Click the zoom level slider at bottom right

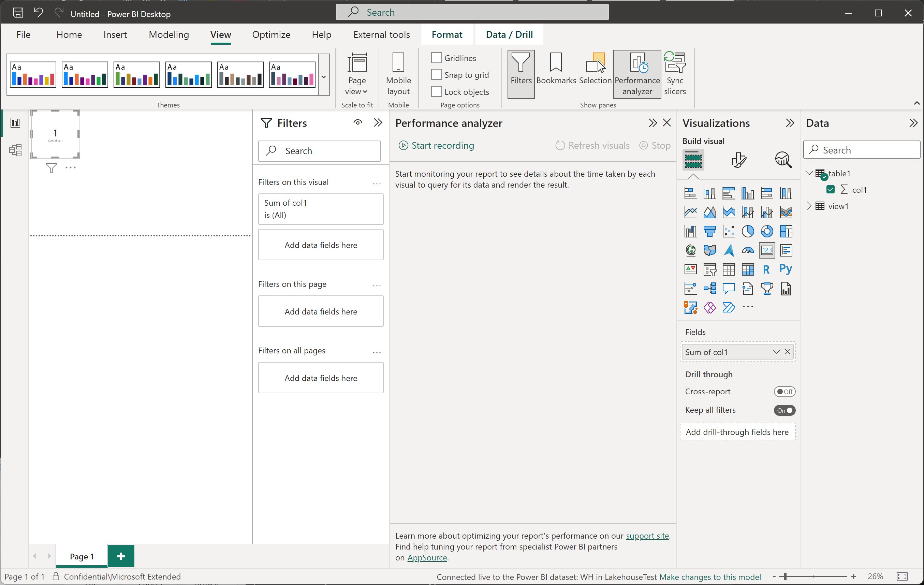(817, 576)
